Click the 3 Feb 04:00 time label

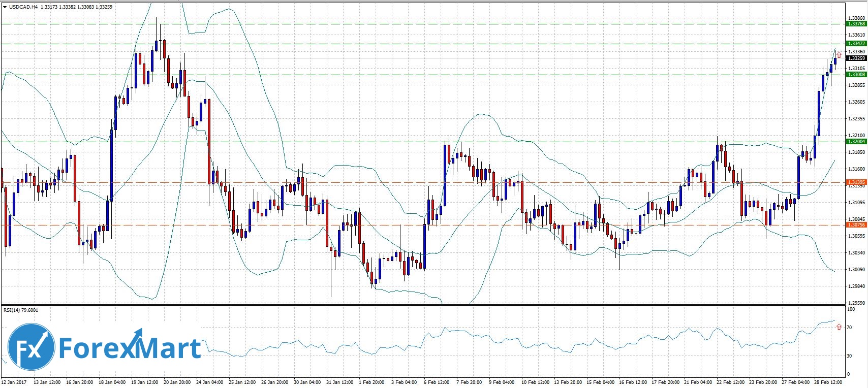click(404, 382)
